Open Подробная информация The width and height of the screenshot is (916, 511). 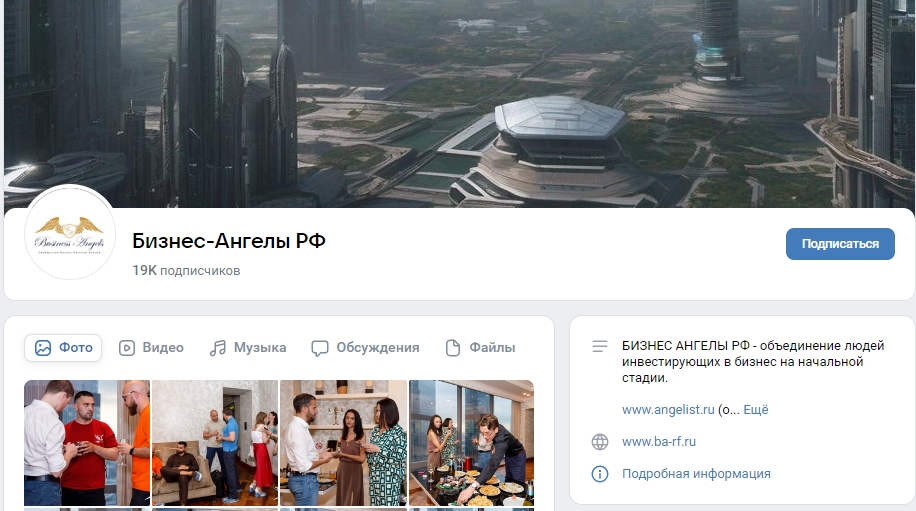pos(696,474)
